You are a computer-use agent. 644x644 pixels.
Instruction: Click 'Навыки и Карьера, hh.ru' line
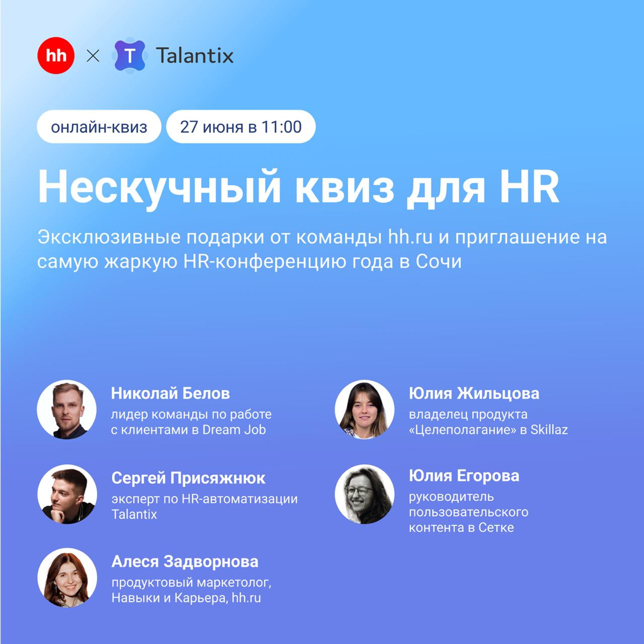(x=186, y=598)
